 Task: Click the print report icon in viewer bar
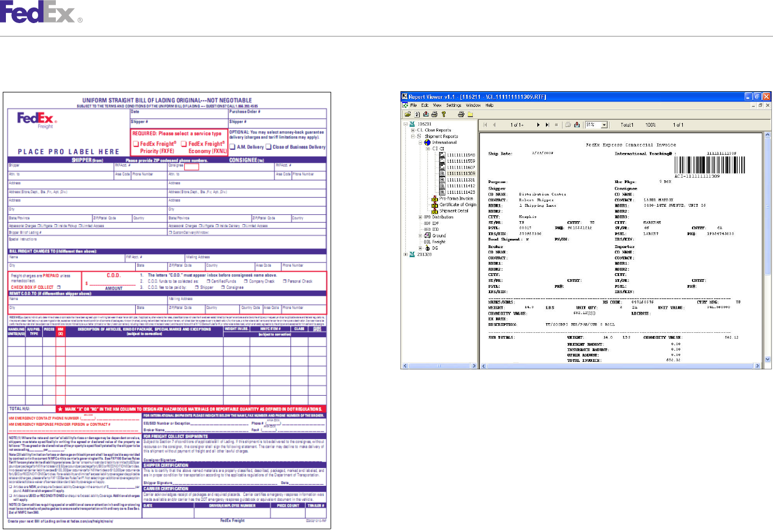(568, 125)
